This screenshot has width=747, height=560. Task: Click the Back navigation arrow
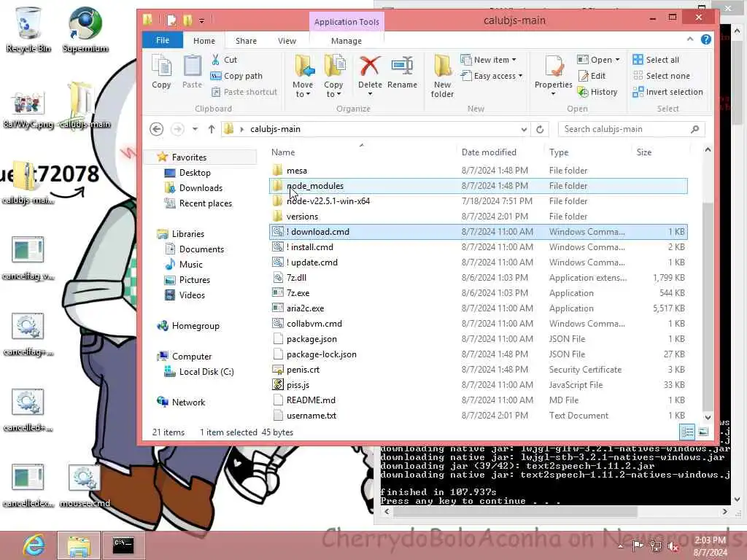click(156, 129)
